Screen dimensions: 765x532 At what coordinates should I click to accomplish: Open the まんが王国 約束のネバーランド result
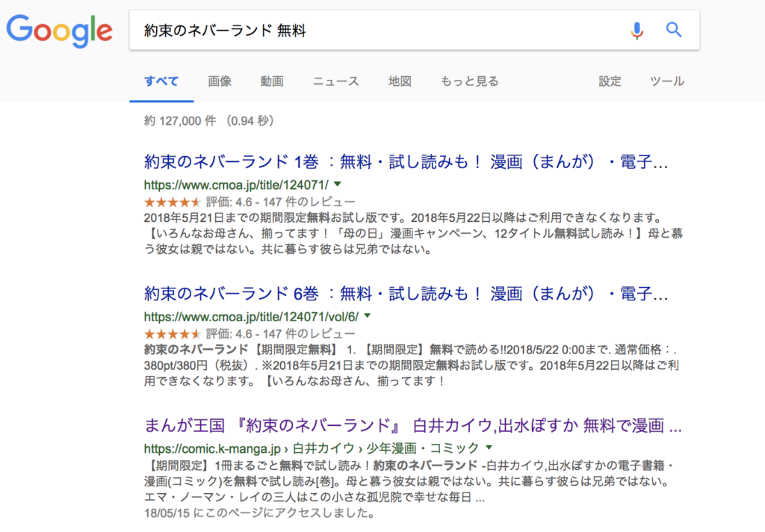pyautogui.click(x=412, y=426)
